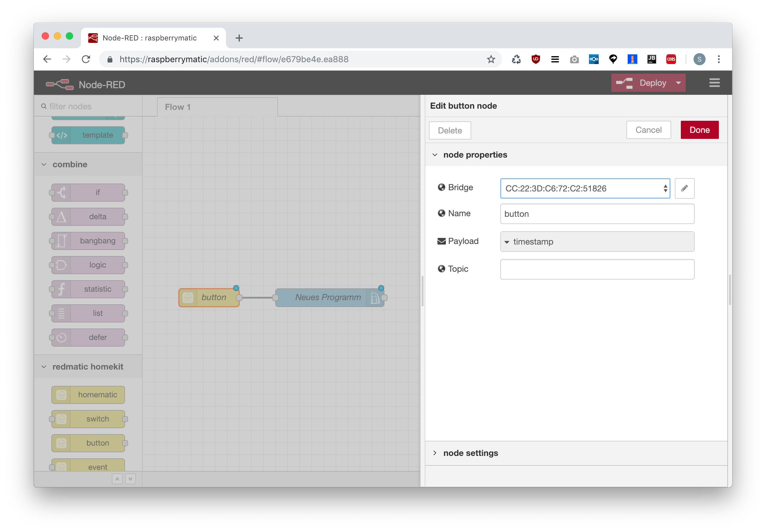Click the collapse-all palette arrow icon
Viewport: 766px width, 532px height.
click(117, 479)
